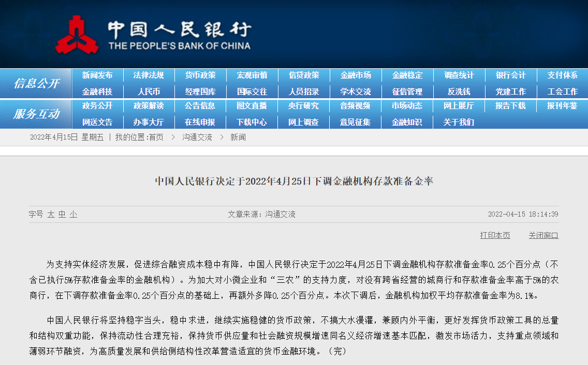588x365 pixels.
Task: Open 政务公开 under 服务互动
Action: pos(97,106)
